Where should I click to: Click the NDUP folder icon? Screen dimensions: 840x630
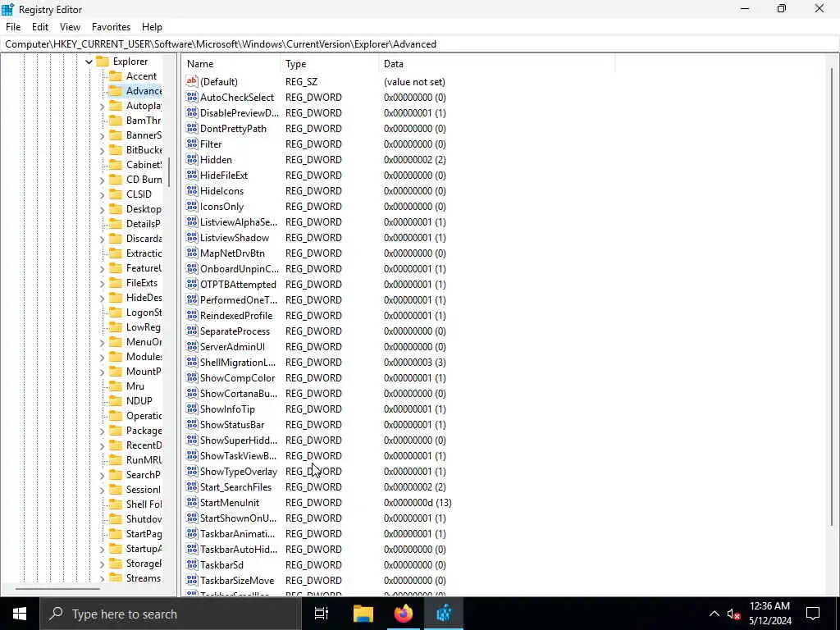click(x=116, y=400)
